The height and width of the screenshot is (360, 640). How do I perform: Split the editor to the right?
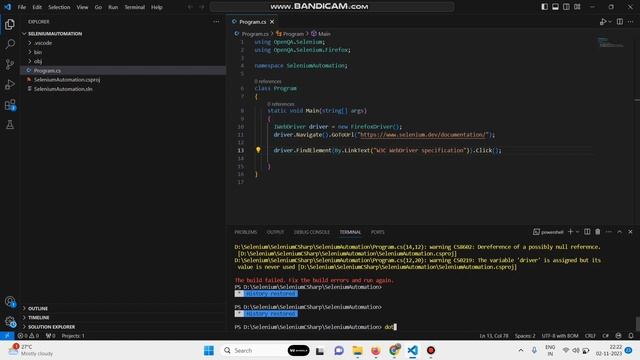tap(620, 22)
